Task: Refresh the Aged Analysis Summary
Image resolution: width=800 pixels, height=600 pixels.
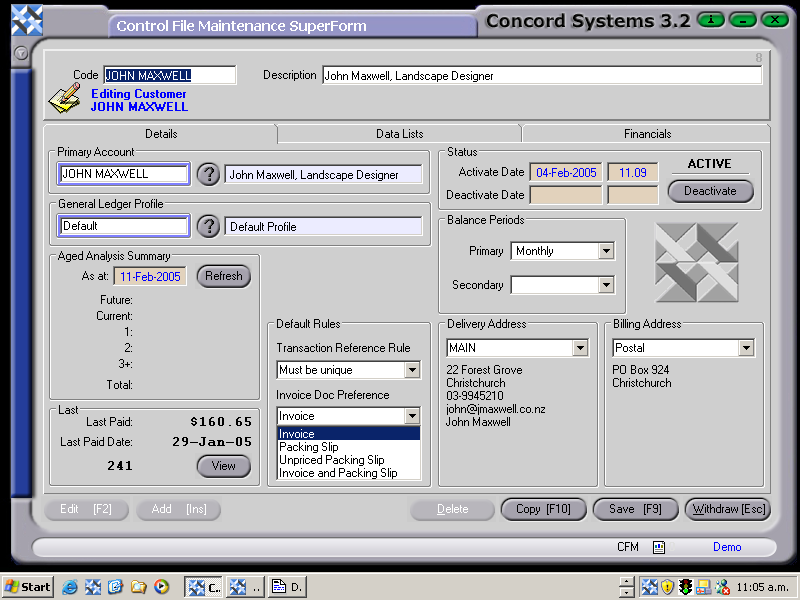Action: click(x=223, y=276)
